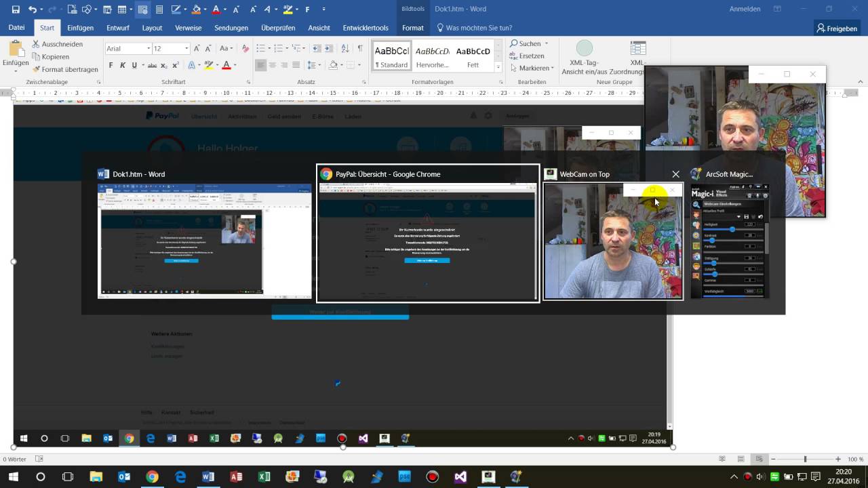Switch to print layout view in status bar
This screenshot has height=488, width=868.
741,459
